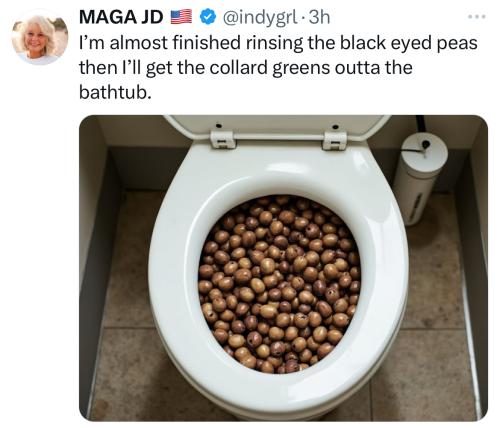The image size is (500, 428).
Task: Open the MAGA JD profile avatar
Action: (x=40, y=37)
